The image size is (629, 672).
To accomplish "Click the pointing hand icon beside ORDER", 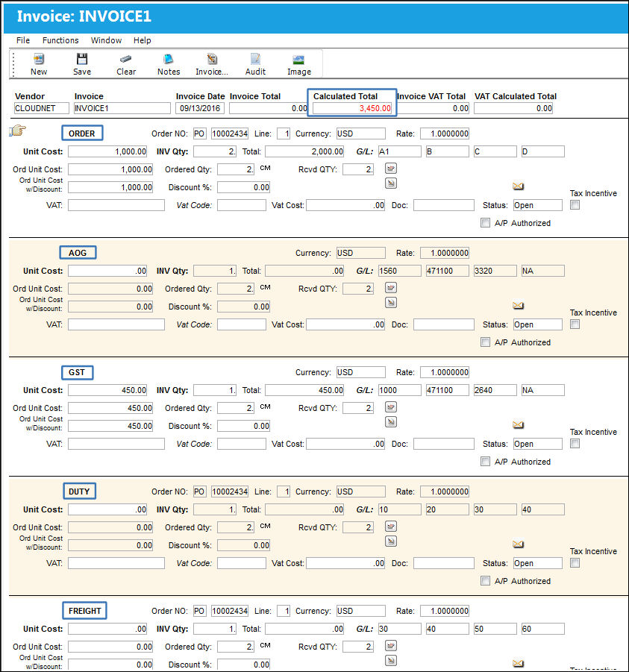I will tap(18, 130).
